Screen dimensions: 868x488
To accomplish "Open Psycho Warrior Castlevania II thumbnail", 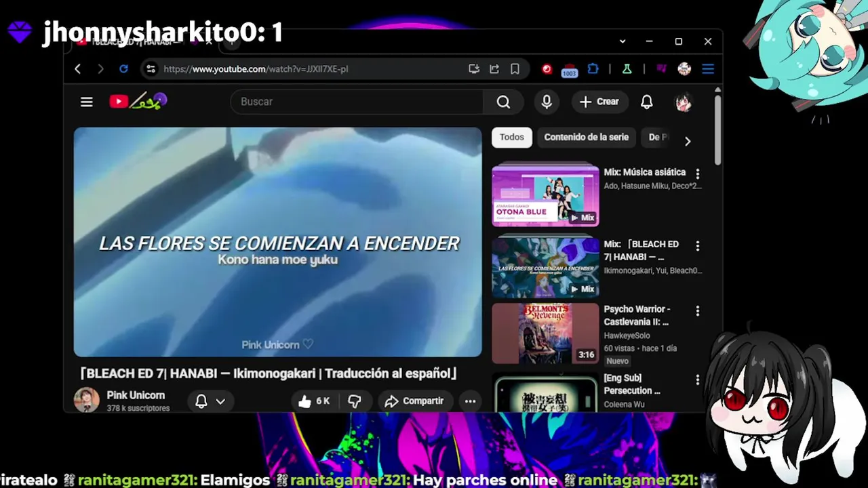I will tap(545, 333).
